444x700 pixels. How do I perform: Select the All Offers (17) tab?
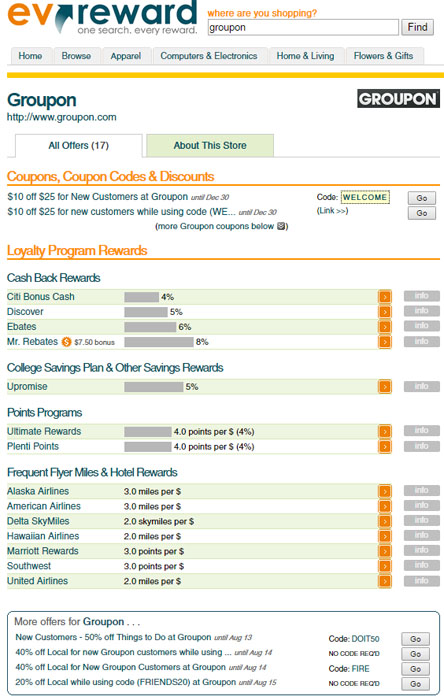tap(79, 146)
